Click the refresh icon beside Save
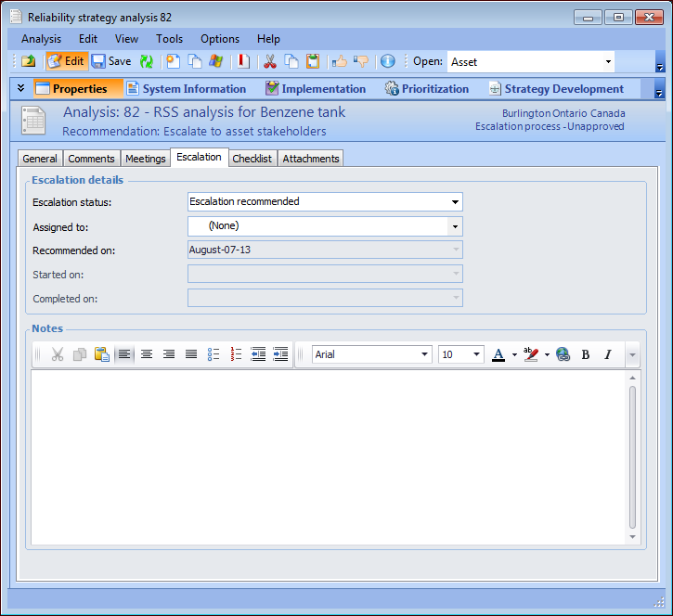 [147, 61]
